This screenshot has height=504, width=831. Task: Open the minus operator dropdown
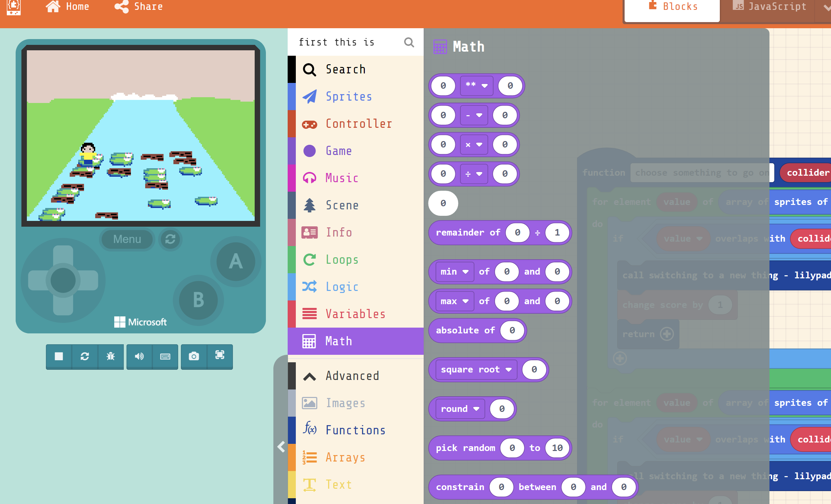(x=474, y=115)
